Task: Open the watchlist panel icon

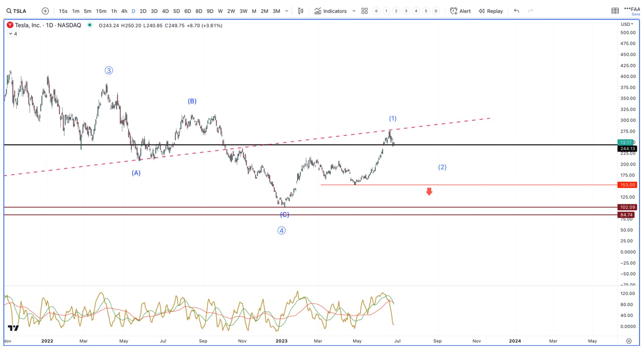Action: (x=615, y=11)
